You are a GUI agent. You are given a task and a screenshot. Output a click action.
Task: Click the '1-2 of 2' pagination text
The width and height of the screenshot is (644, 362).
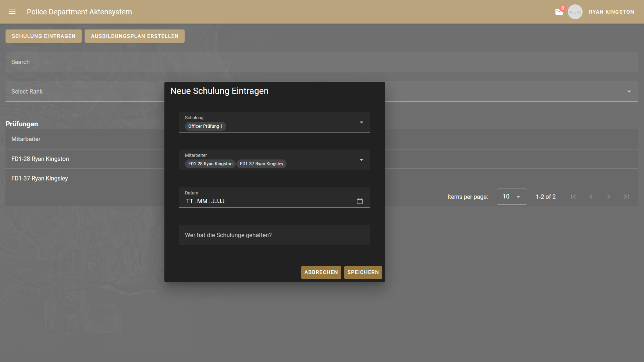coord(546,197)
